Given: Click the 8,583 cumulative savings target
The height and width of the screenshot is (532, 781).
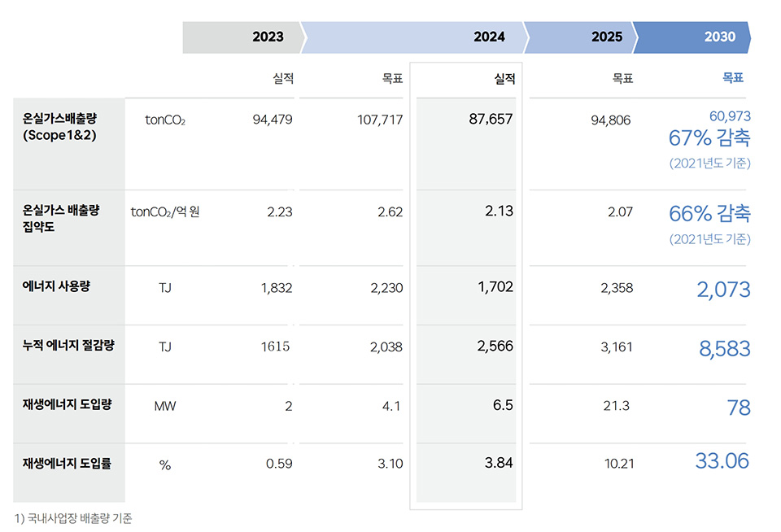Looking at the screenshot, I should coord(724,348).
